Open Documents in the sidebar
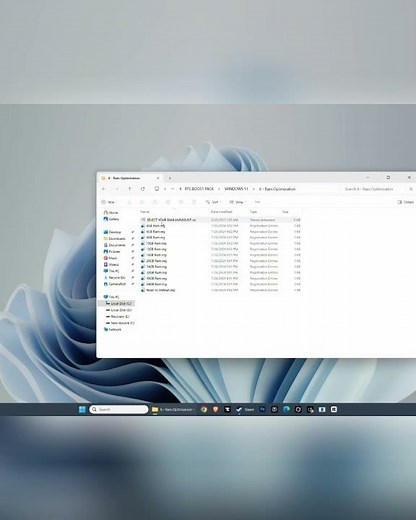This screenshot has height=520, width=416. point(114,245)
